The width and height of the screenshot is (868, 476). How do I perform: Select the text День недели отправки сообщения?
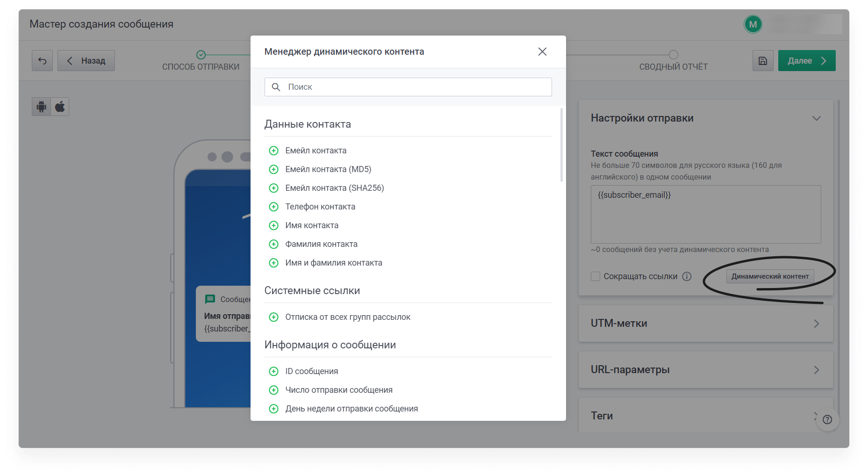pos(352,409)
